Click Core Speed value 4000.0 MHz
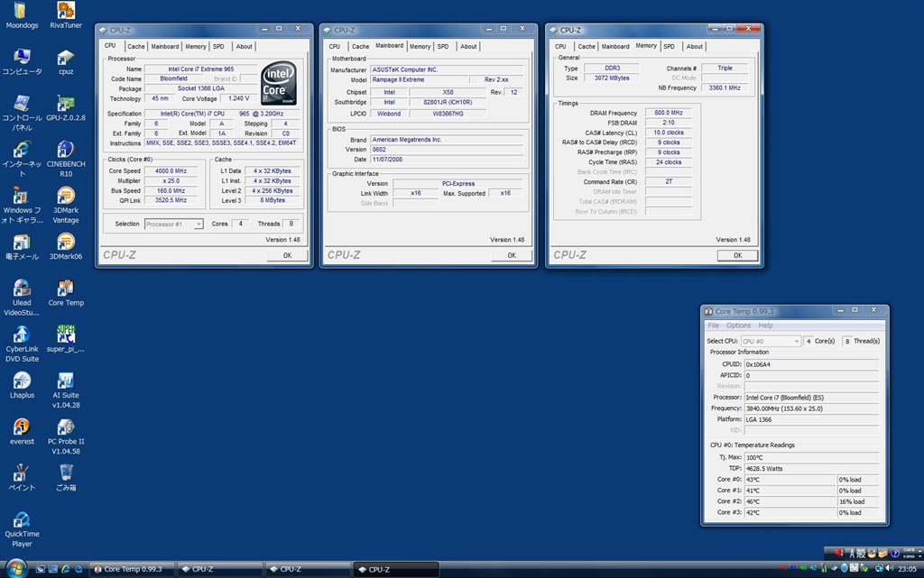Viewport: 924px width, 578px height. point(171,171)
